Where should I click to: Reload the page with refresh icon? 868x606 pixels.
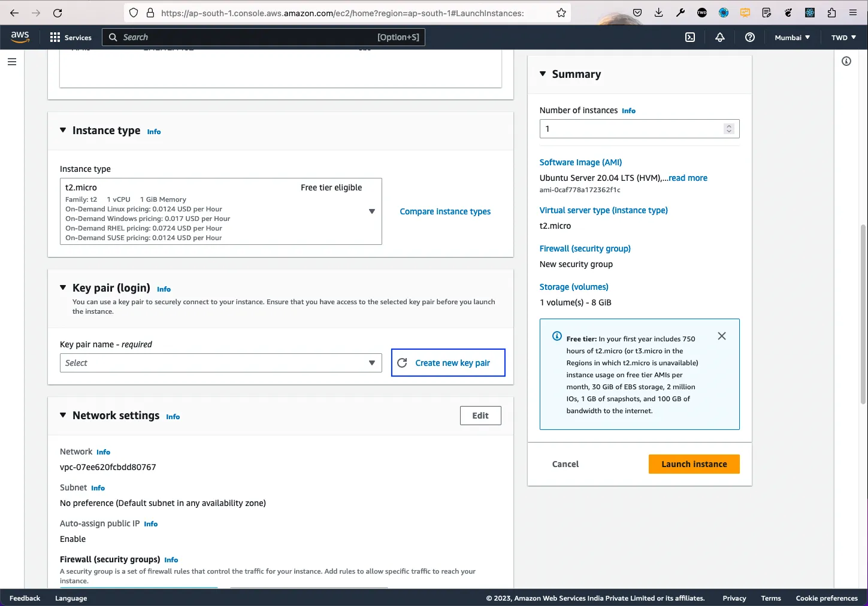click(x=58, y=13)
